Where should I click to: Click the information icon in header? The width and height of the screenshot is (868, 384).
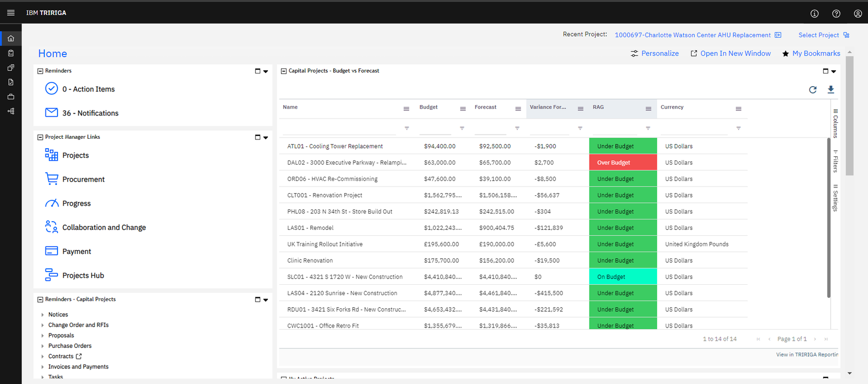tap(814, 14)
